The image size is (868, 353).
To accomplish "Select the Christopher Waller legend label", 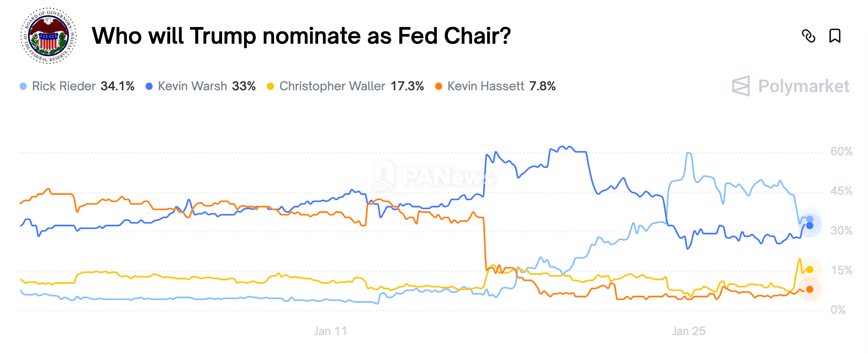I will point(333,86).
